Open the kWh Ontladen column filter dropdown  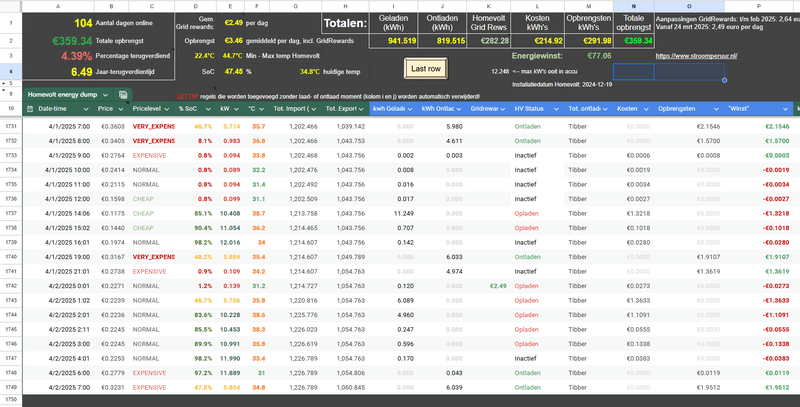459,109
